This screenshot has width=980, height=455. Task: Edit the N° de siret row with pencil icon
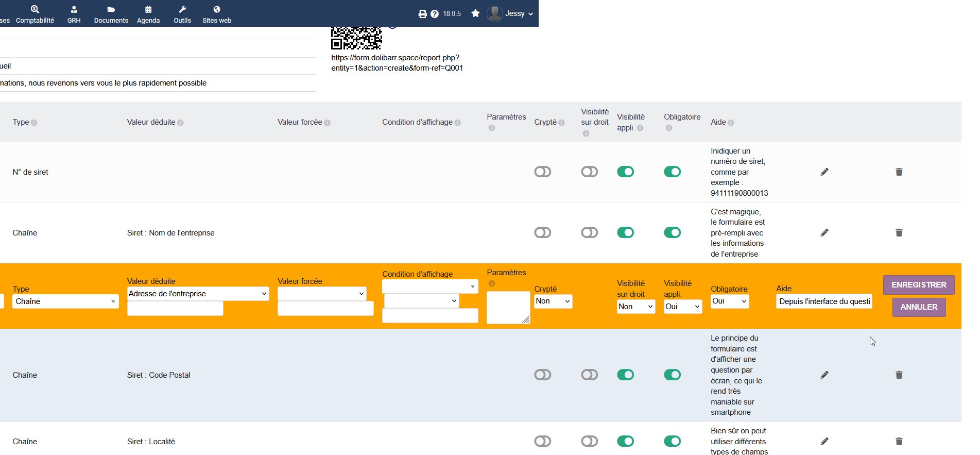tap(824, 172)
